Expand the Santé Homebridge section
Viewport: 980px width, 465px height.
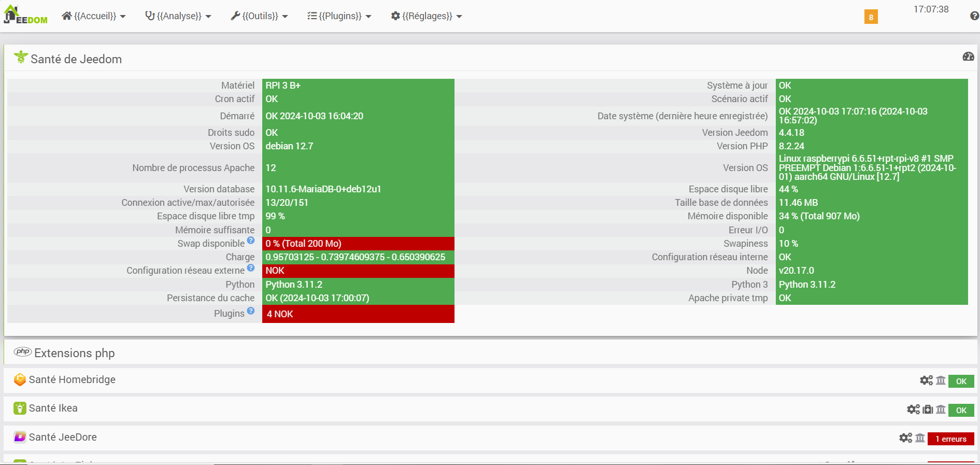point(490,380)
